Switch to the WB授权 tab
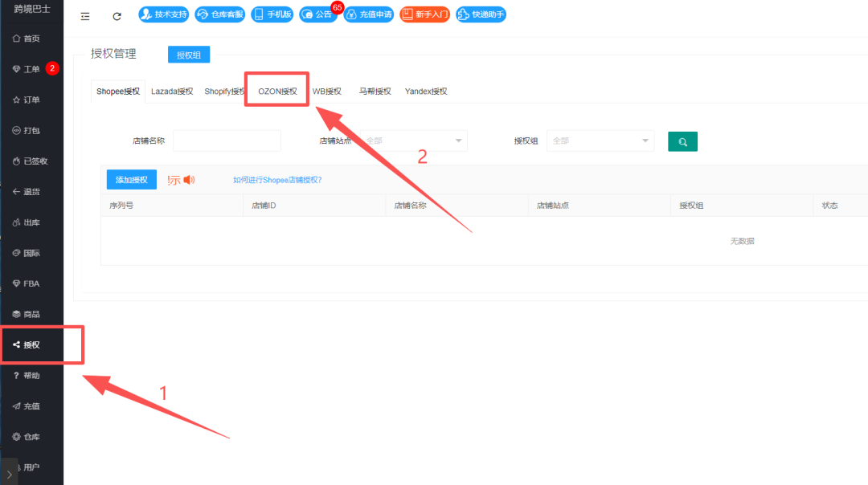This screenshot has width=868, height=485. click(326, 92)
